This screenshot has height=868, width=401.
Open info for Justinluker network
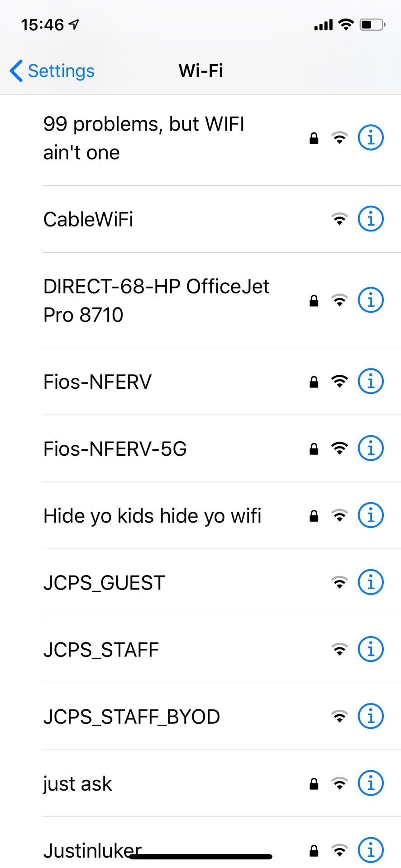click(371, 850)
